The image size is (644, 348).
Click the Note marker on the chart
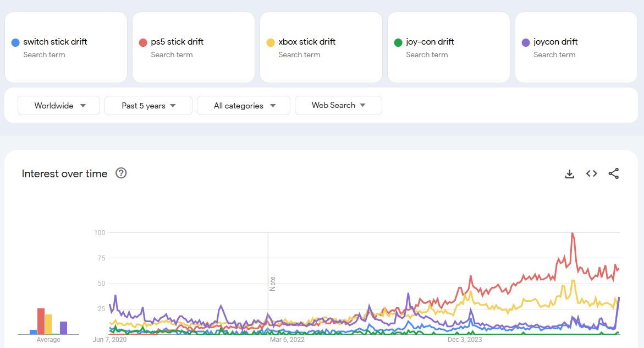[x=272, y=284]
